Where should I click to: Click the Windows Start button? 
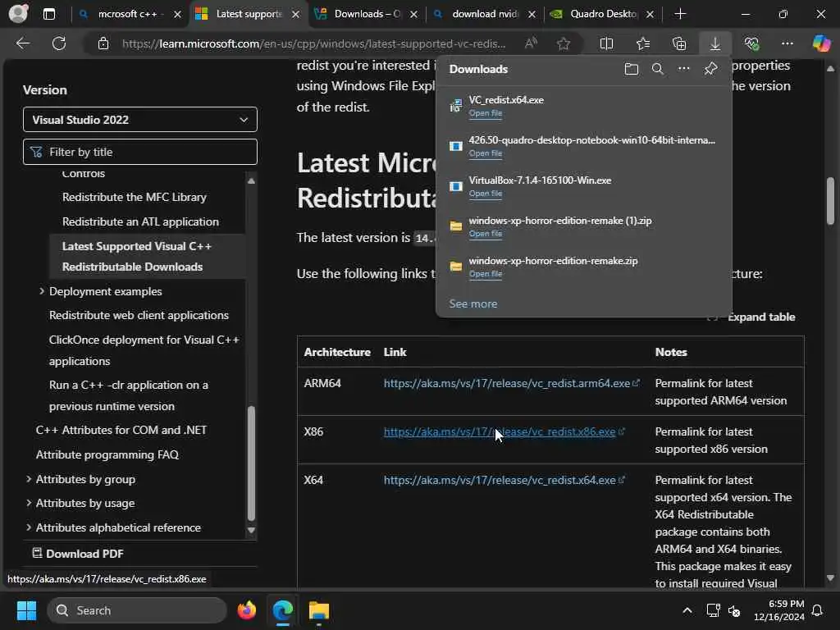tap(26, 610)
